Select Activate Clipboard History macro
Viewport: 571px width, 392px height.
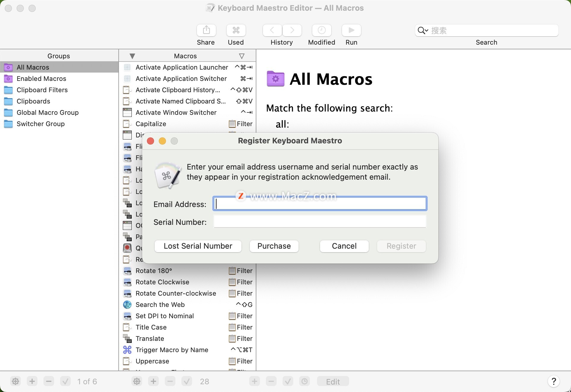[x=187, y=90]
